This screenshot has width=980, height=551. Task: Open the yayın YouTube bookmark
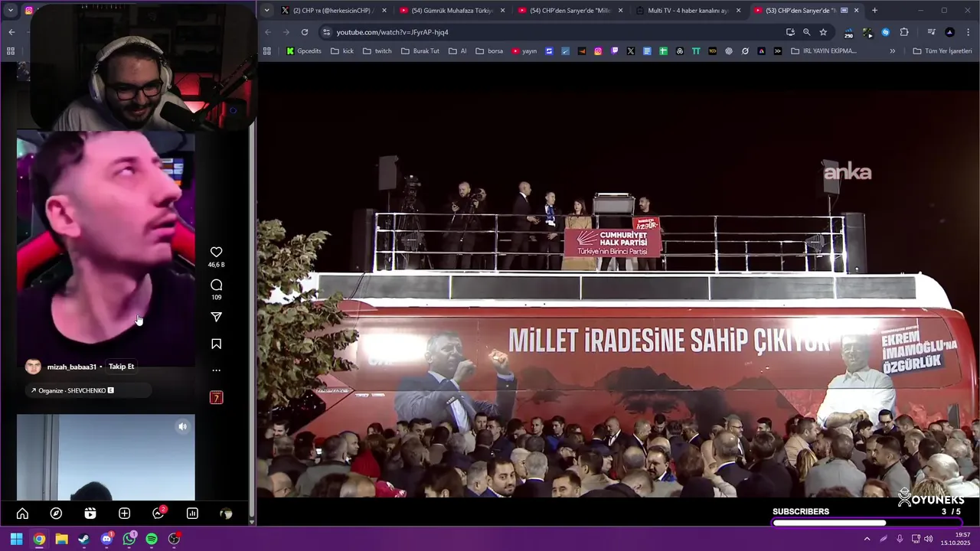click(x=524, y=51)
